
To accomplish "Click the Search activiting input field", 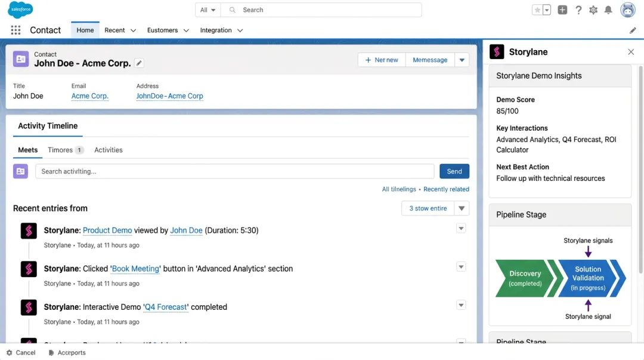I will coord(234,171).
